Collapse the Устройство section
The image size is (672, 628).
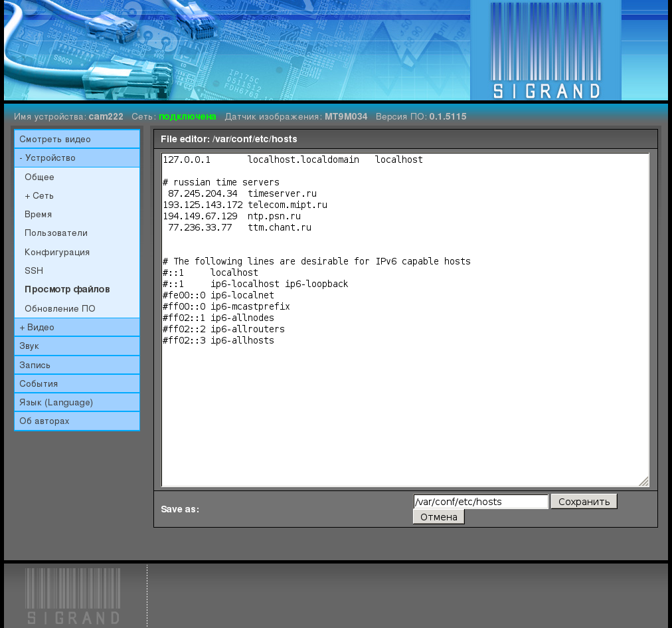[77, 158]
